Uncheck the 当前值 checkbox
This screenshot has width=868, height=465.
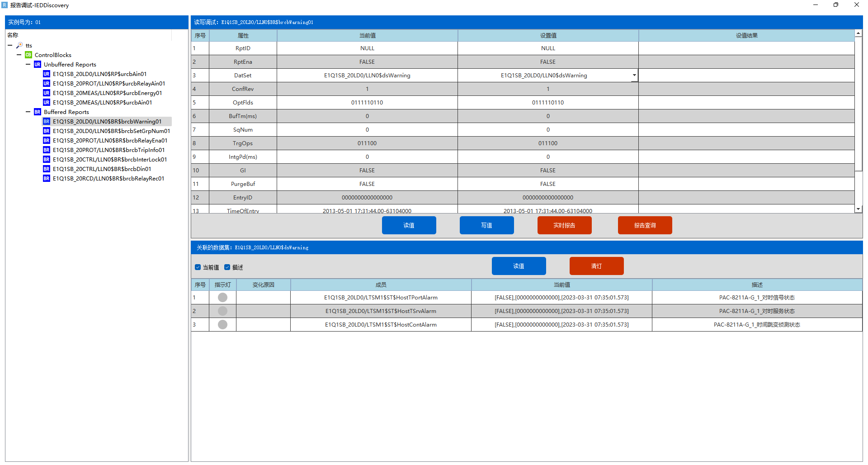[x=198, y=267]
